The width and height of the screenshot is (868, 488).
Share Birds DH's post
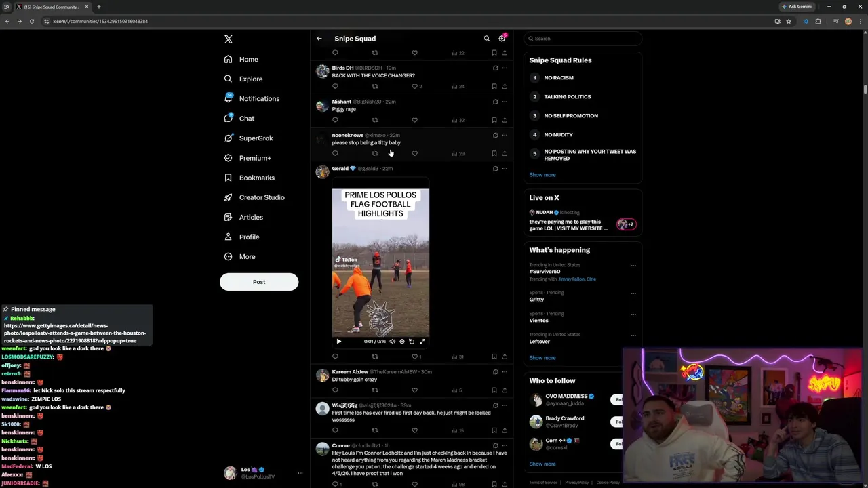[505, 86]
